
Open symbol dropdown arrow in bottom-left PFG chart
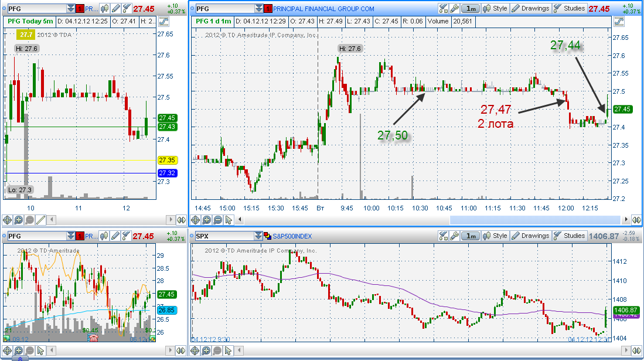71,236
